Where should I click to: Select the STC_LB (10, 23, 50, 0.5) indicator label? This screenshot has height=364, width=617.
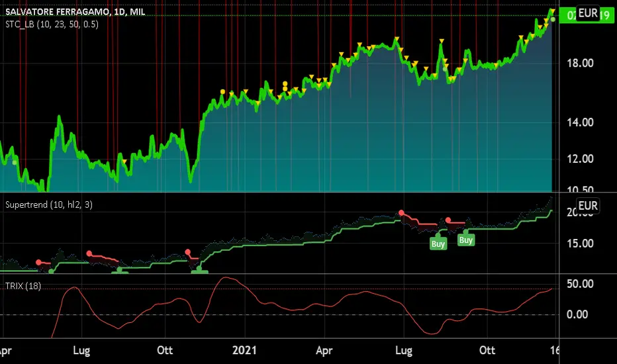coord(52,24)
